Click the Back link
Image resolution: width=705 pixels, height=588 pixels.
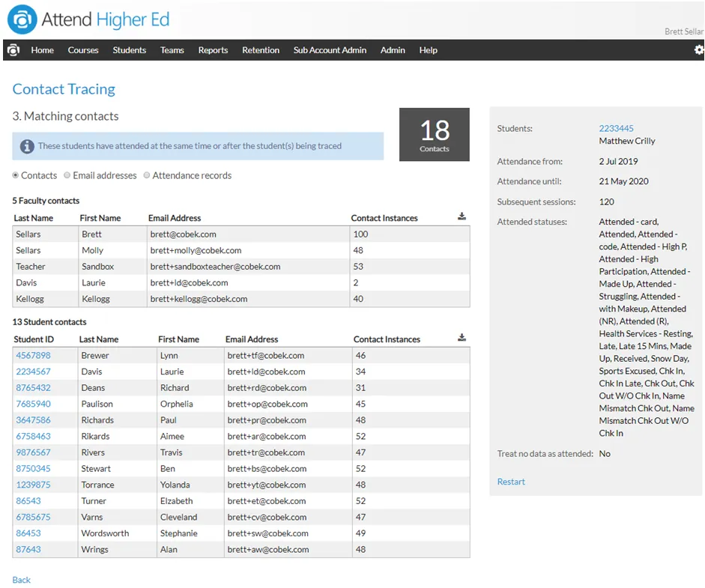[x=22, y=580]
